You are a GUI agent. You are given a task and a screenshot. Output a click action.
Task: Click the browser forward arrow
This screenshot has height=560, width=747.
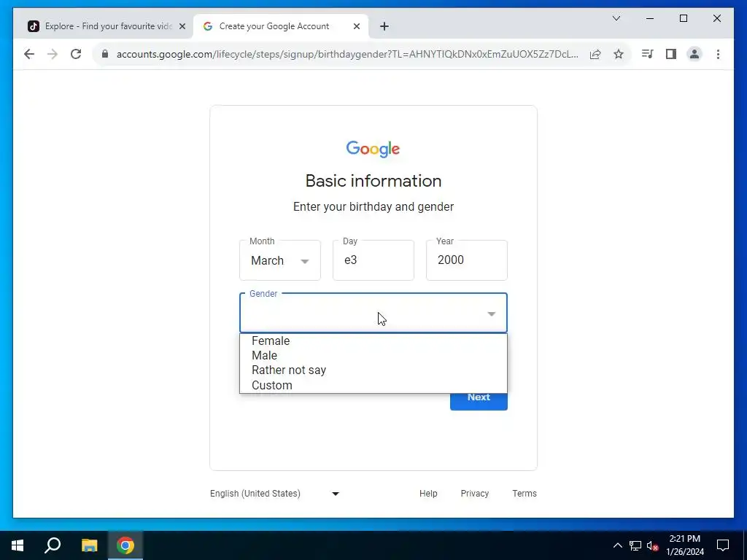[x=53, y=54]
